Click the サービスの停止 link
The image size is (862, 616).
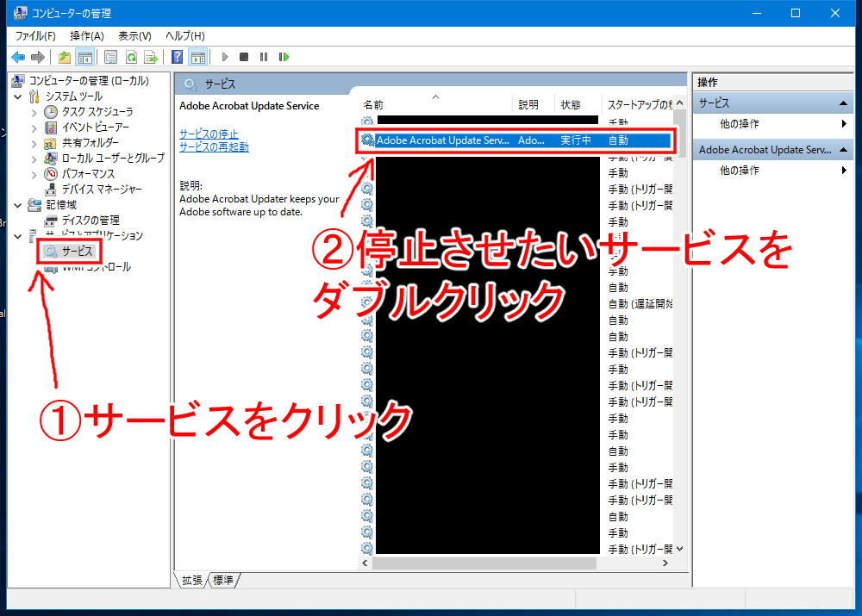pyautogui.click(x=209, y=134)
